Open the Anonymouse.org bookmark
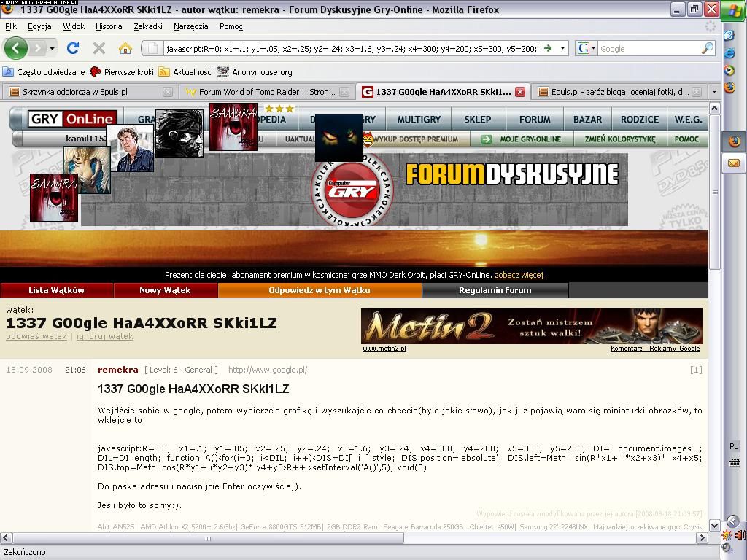747x560 pixels. 255,72
